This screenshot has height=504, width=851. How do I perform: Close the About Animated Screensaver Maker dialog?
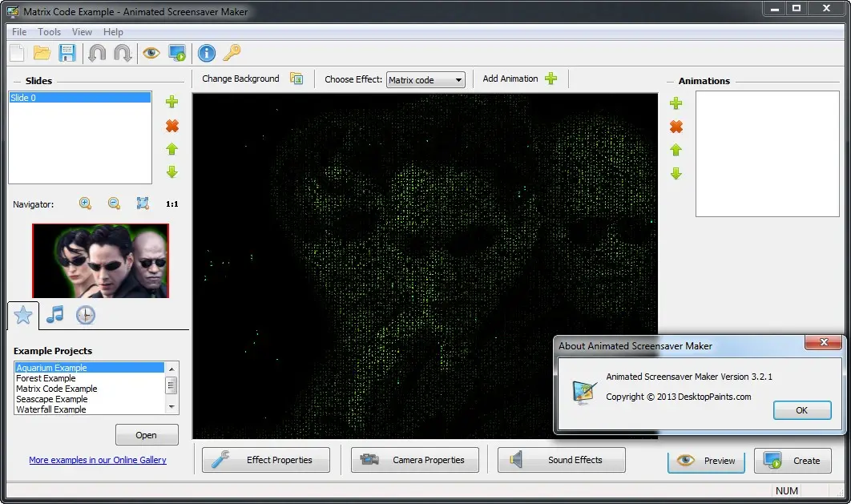point(823,342)
